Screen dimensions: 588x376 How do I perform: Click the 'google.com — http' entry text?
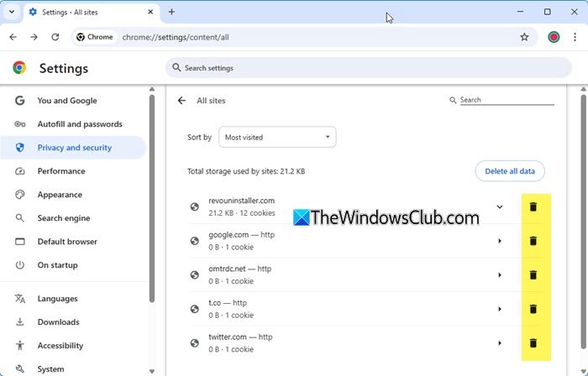(x=242, y=235)
